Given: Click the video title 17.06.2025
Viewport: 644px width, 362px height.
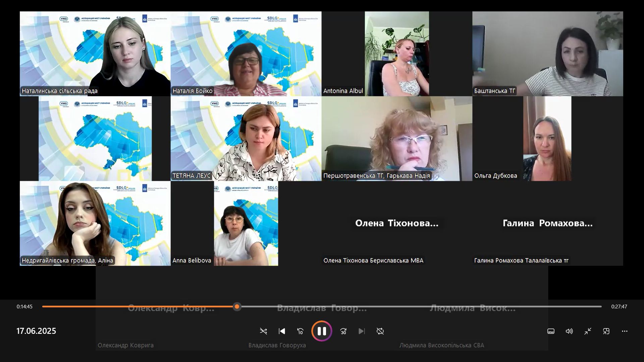Looking at the screenshot, I should pos(36,331).
